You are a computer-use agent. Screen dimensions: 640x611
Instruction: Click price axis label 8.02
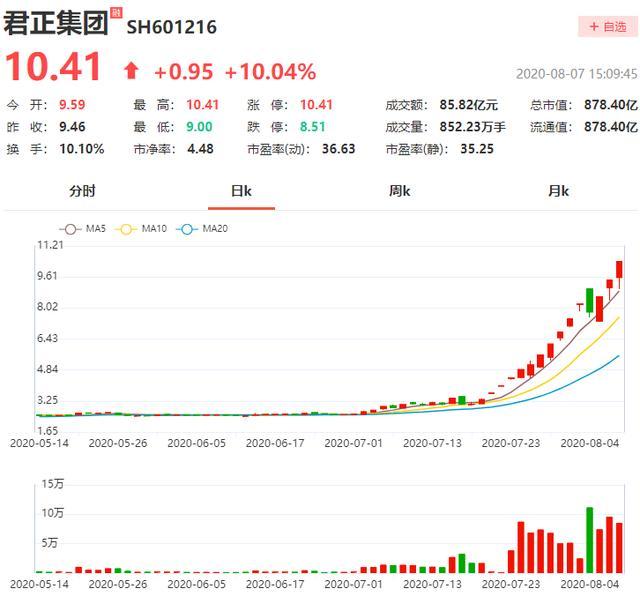[x=47, y=307]
